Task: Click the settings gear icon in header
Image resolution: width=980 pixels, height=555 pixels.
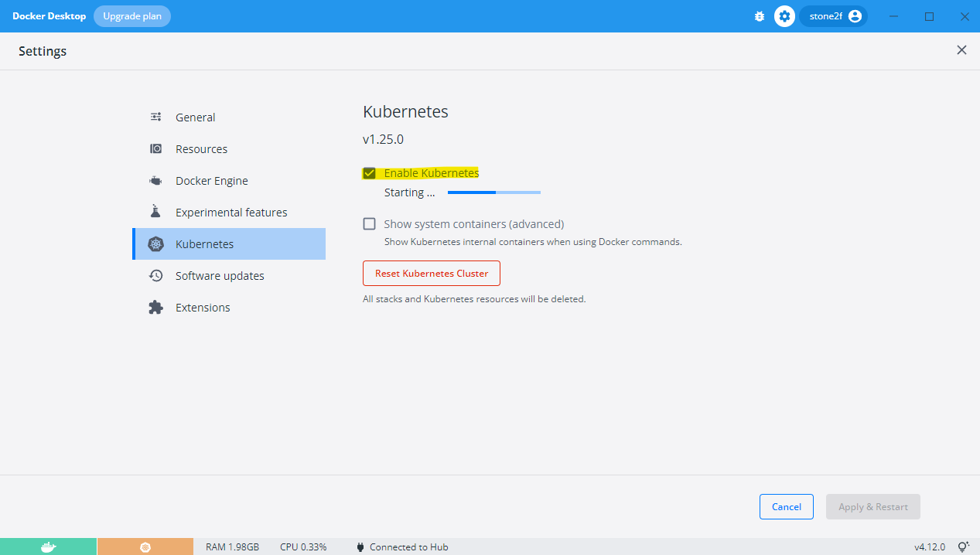Action: [784, 16]
